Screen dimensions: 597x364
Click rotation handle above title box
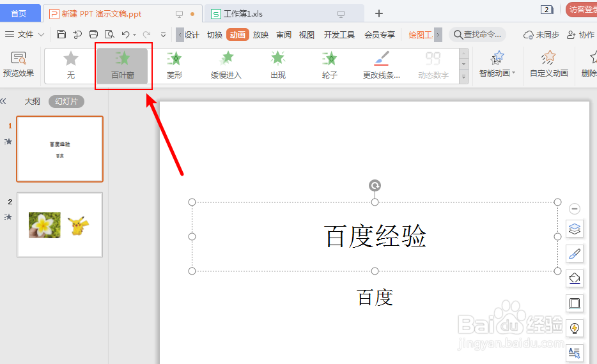(375, 185)
